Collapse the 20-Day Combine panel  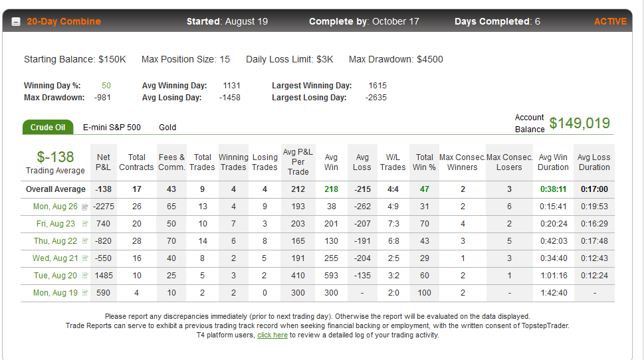(x=15, y=22)
